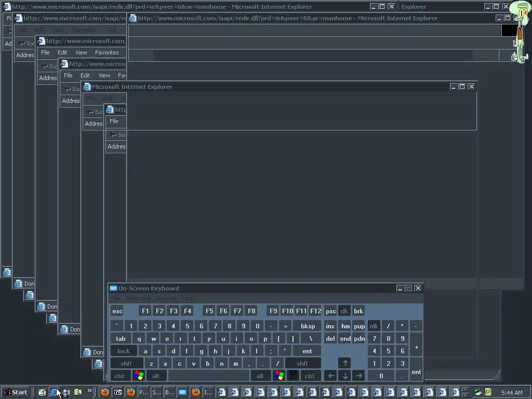Click the main ent key beside apostrophe
The width and height of the screenshot is (532, 399).
pos(307,351)
